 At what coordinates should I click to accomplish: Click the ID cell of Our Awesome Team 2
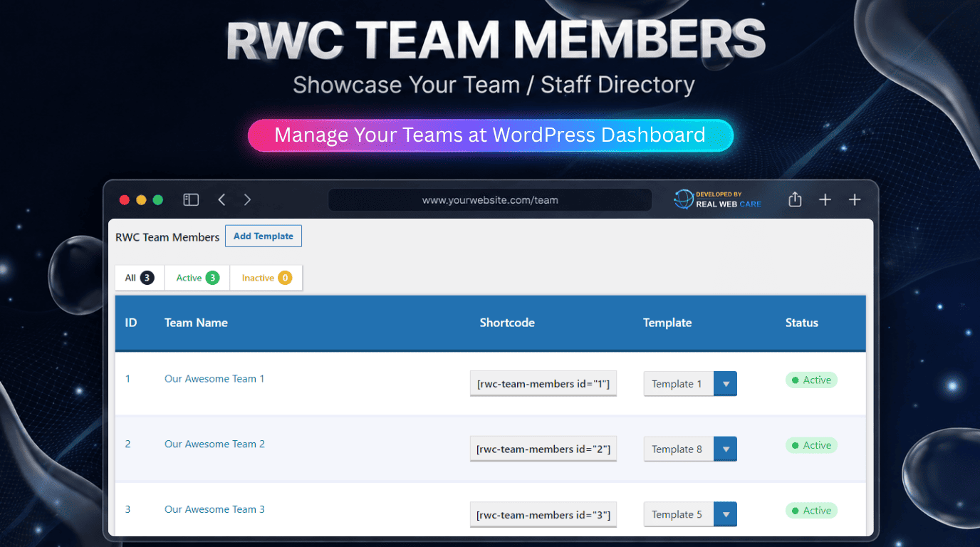(128, 444)
